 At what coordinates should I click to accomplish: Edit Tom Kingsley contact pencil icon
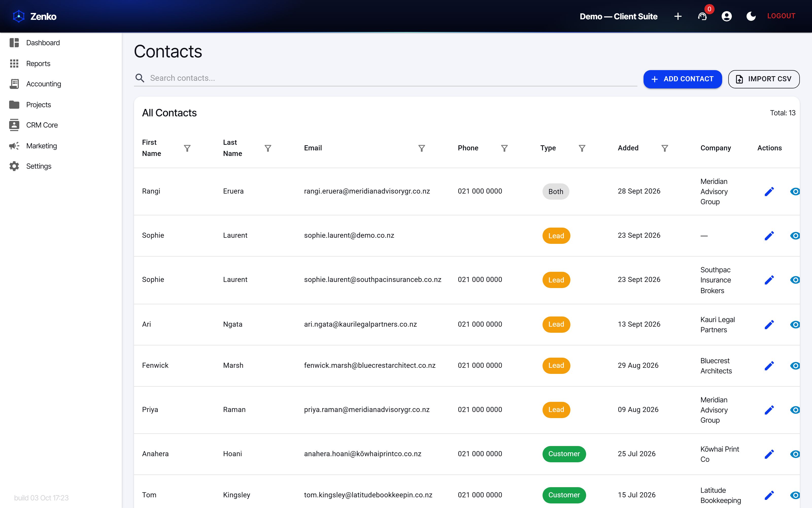(769, 495)
